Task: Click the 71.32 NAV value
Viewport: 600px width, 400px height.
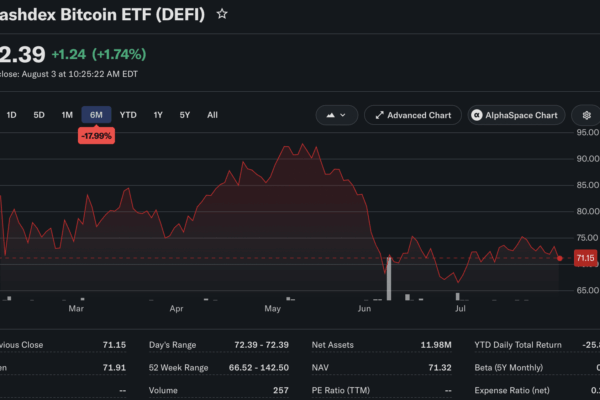Action: [440, 368]
